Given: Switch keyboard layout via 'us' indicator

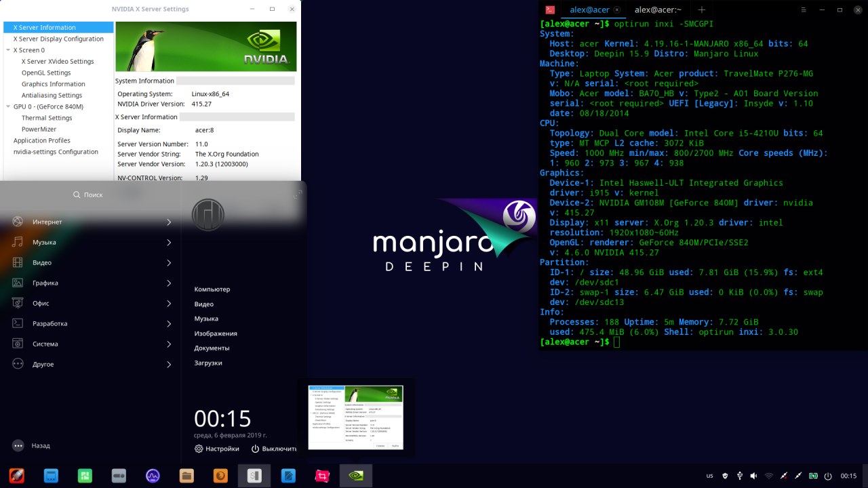Looking at the screenshot, I should 709,476.
